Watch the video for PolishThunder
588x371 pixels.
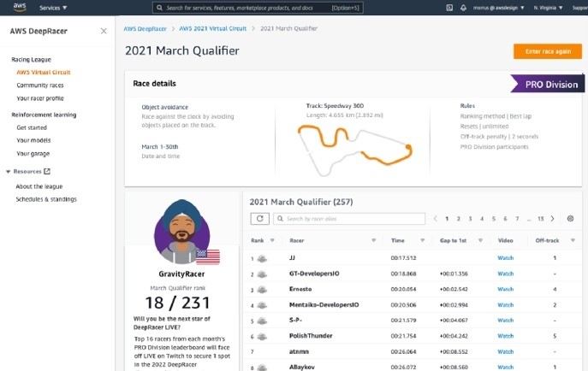tap(505, 336)
